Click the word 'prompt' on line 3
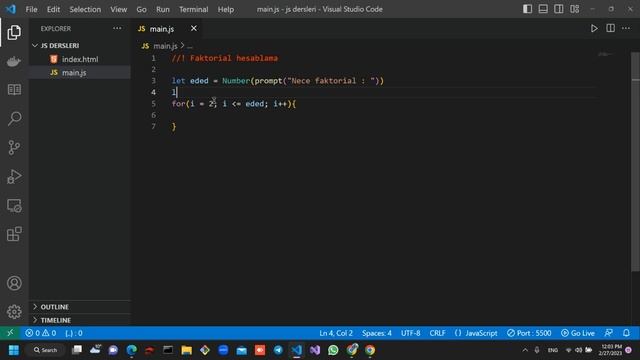 [x=268, y=81]
